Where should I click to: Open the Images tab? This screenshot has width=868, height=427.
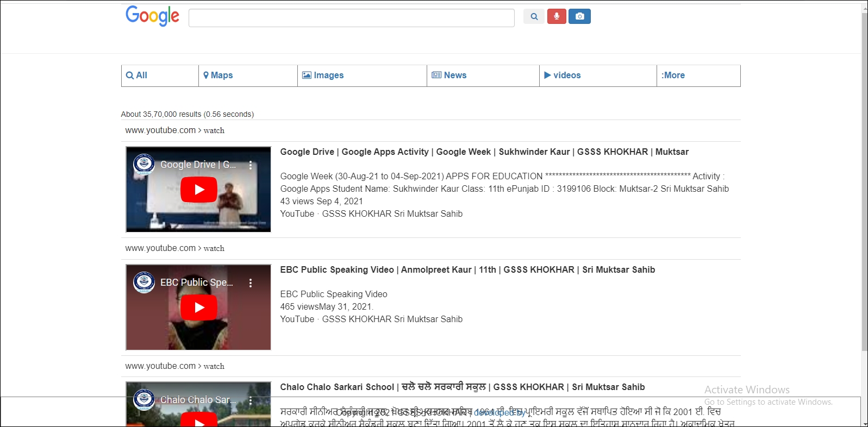click(323, 76)
